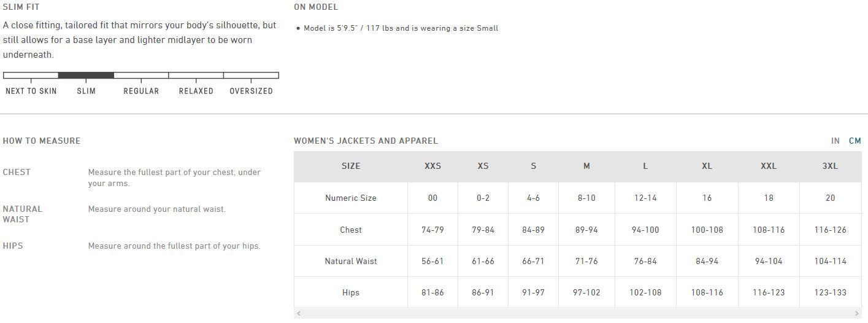Select the XS column header
The height and width of the screenshot is (323, 868).
point(483,166)
